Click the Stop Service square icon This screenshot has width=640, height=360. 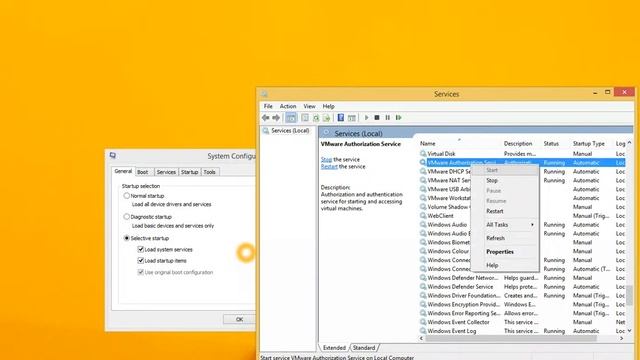click(x=377, y=118)
